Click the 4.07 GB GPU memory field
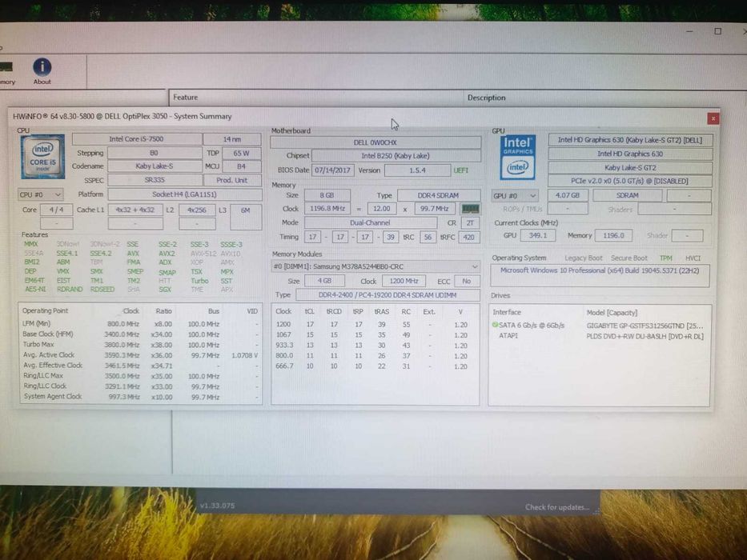This screenshot has height=560, width=747. [568, 195]
